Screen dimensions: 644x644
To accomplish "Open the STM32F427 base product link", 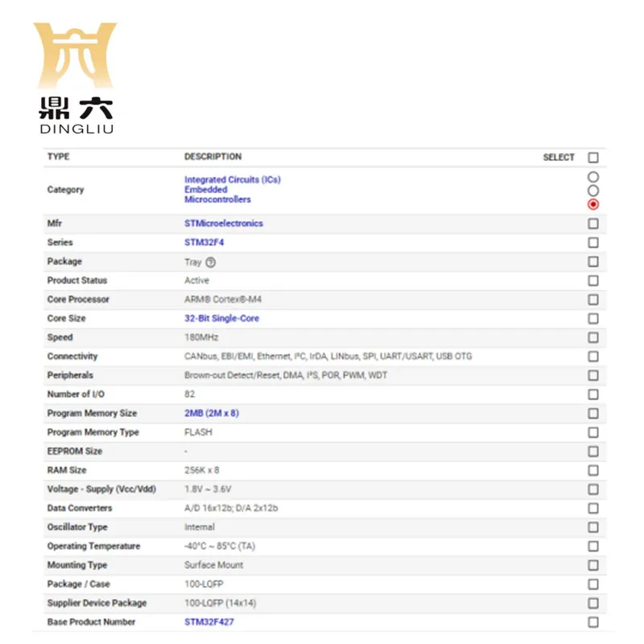I will tap(209, 621).
